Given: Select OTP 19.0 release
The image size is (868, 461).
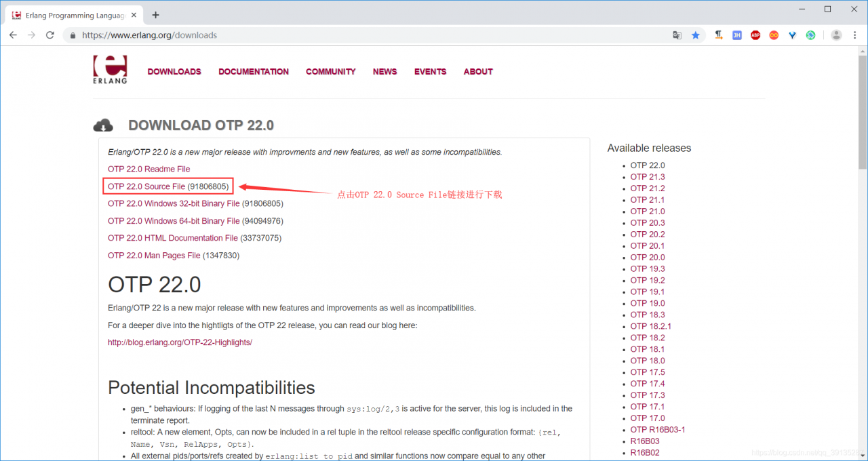Looking at the screenshot, I should click(x=648, y=304).
